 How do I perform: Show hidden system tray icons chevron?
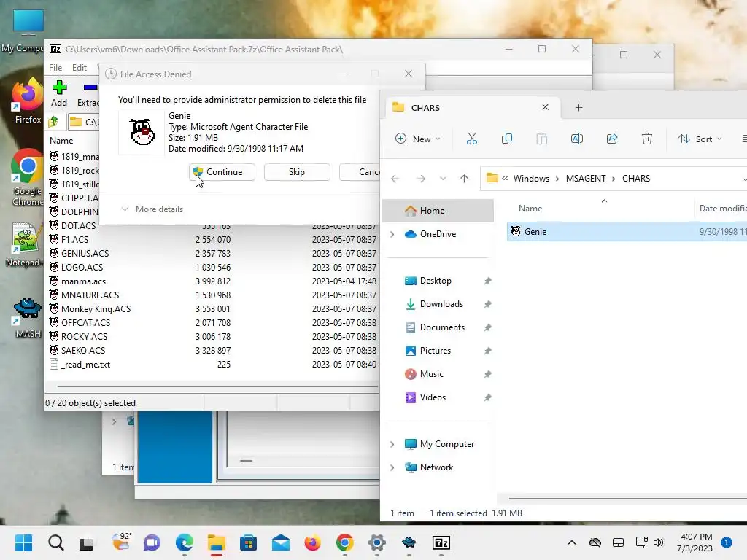pyautogui.click(x=572, y=542)
